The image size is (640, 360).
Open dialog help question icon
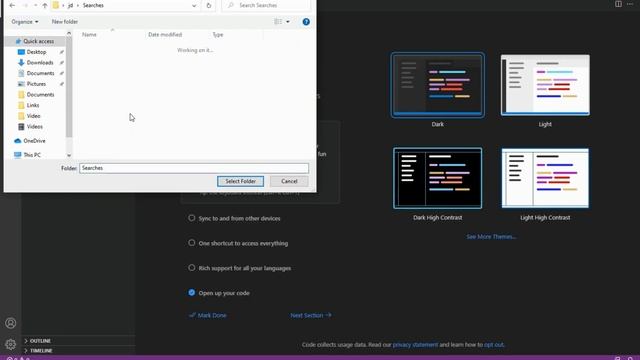tap(306, 22)
